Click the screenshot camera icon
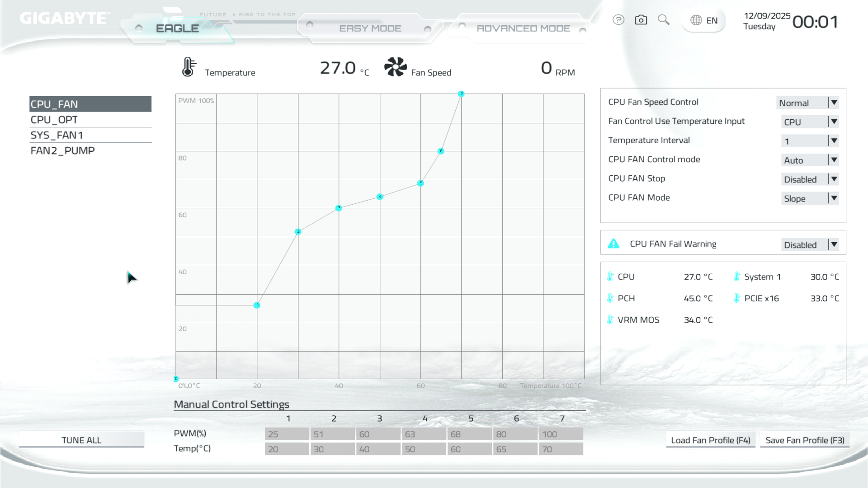 click(641, 20)
